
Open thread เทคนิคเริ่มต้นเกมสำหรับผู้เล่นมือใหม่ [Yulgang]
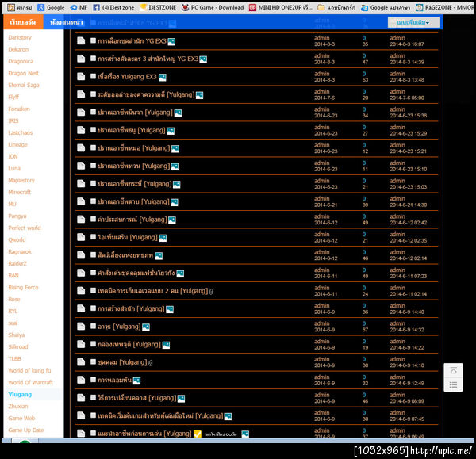click(160, 415)
